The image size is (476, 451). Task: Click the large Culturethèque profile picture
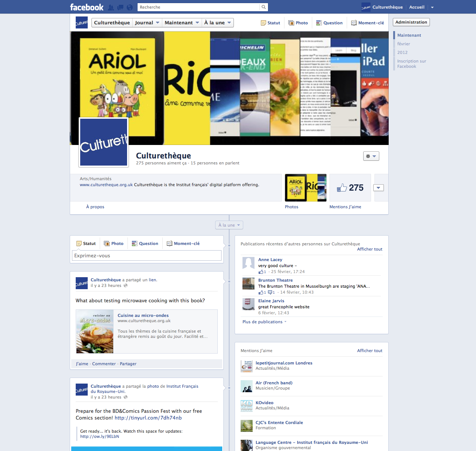click(x=103, y=142)
